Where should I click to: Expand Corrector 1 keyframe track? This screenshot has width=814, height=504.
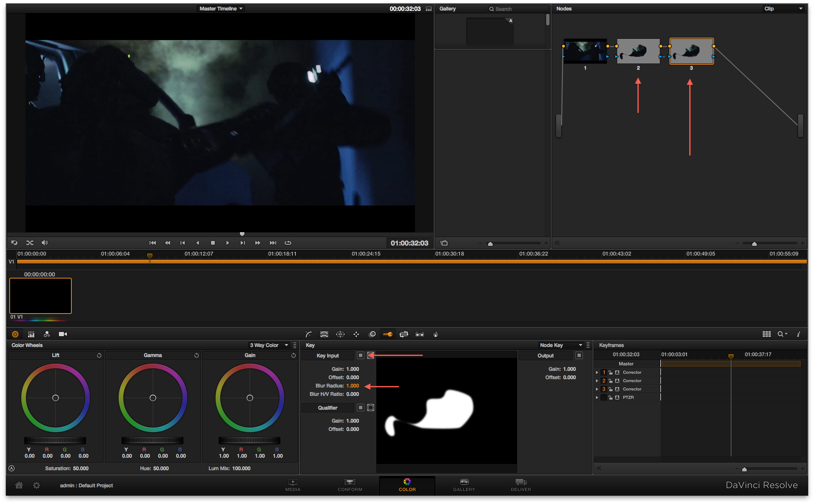[x=597, y=372]
